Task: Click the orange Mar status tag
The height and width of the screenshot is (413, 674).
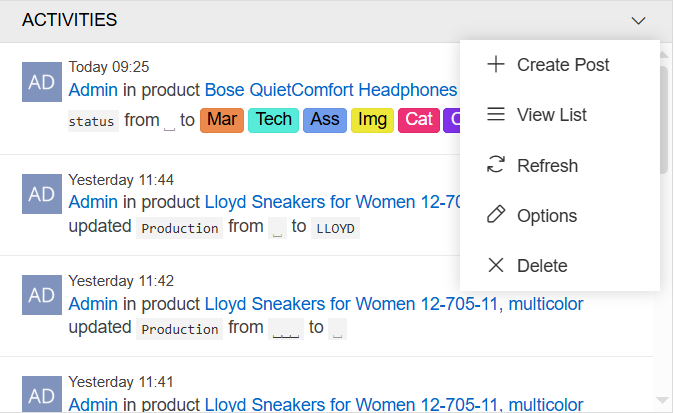Action: point(222,120)
